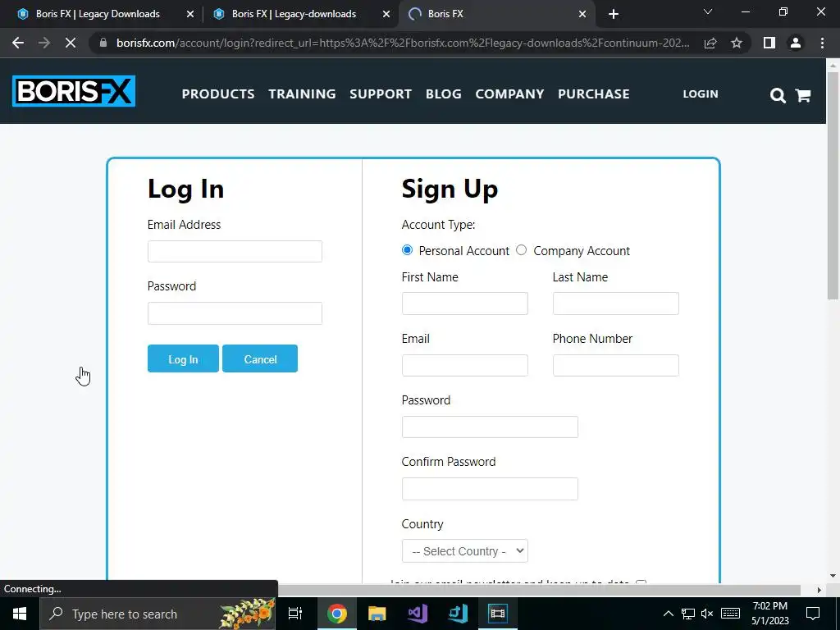Screen dimensions: 840x630
Task: Open the shopping cart icon
Action: [802, 95]
